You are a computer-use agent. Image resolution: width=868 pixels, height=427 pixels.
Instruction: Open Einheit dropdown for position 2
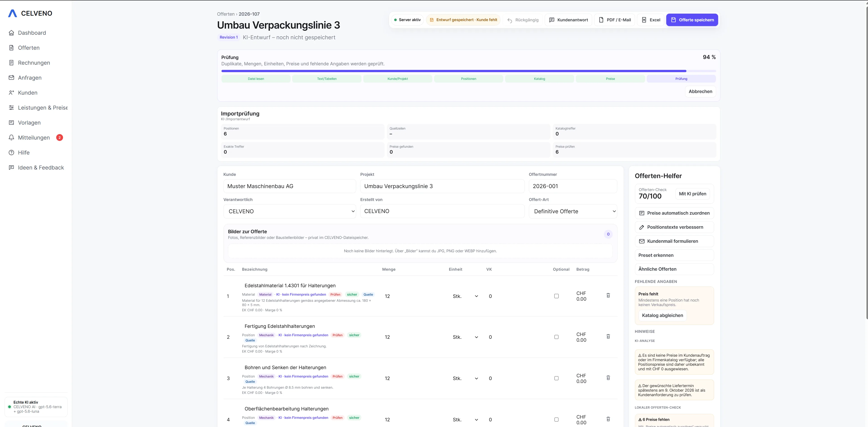(465, 337)
